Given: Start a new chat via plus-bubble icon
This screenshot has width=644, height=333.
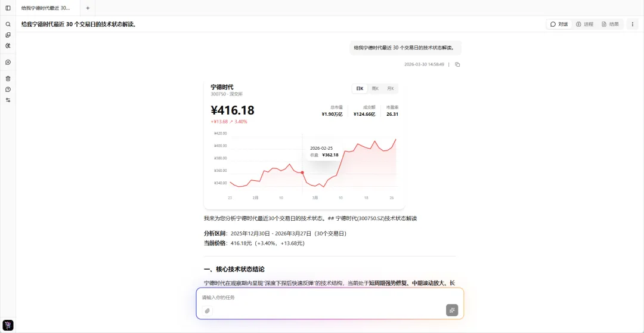Looking at the screenshot, I should click(8, 62).
